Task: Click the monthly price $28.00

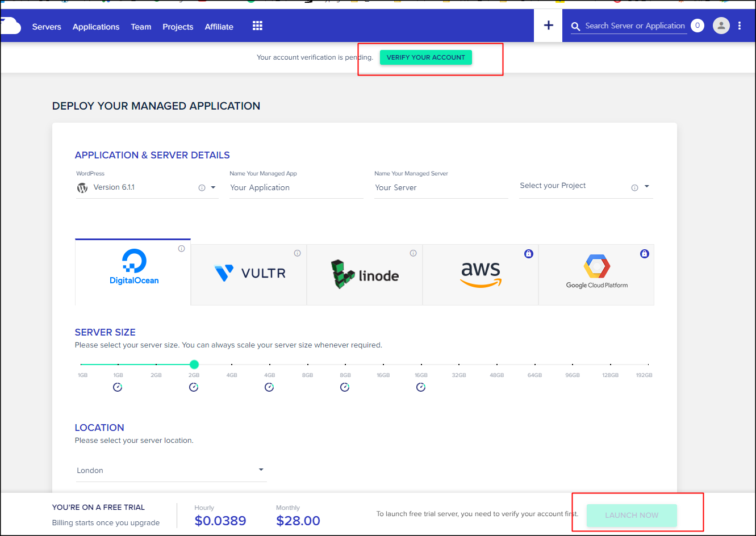Action: point(298,521)
